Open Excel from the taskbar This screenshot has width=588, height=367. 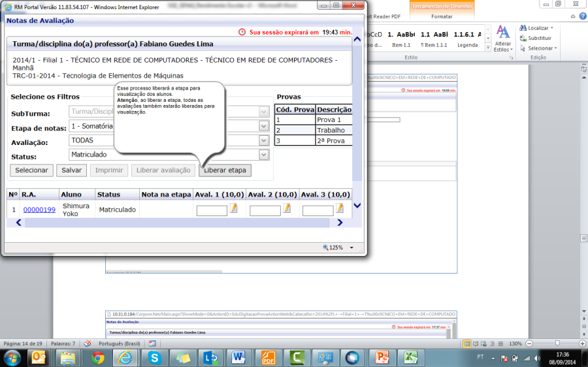[x=410, y=358]
